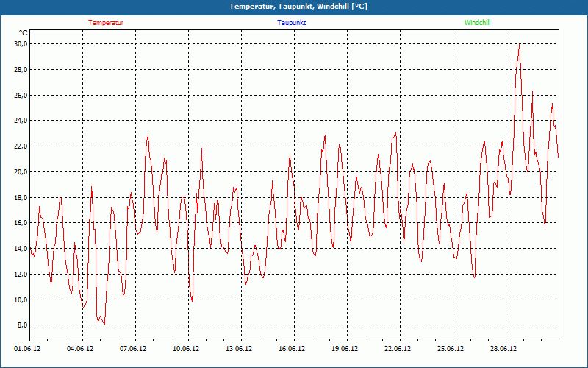
Task: Click the 28,0 y-axis value
Action: pos(21,69)
